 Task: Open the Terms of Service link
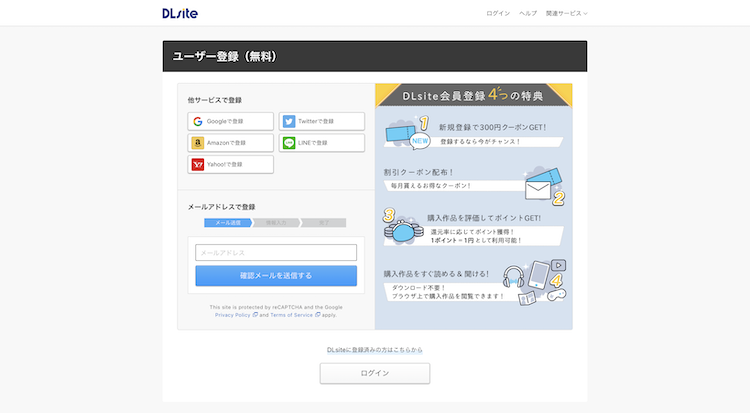coord(291,315)
